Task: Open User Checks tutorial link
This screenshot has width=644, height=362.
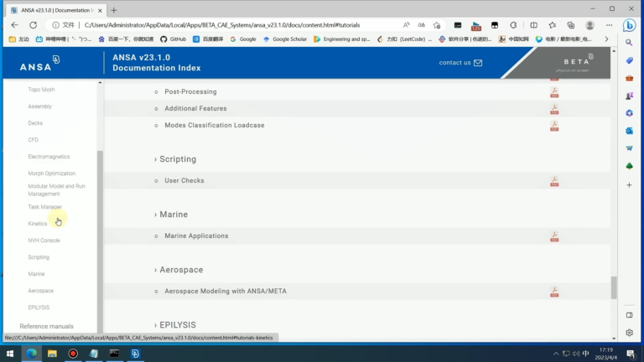Action: (184, 181)
